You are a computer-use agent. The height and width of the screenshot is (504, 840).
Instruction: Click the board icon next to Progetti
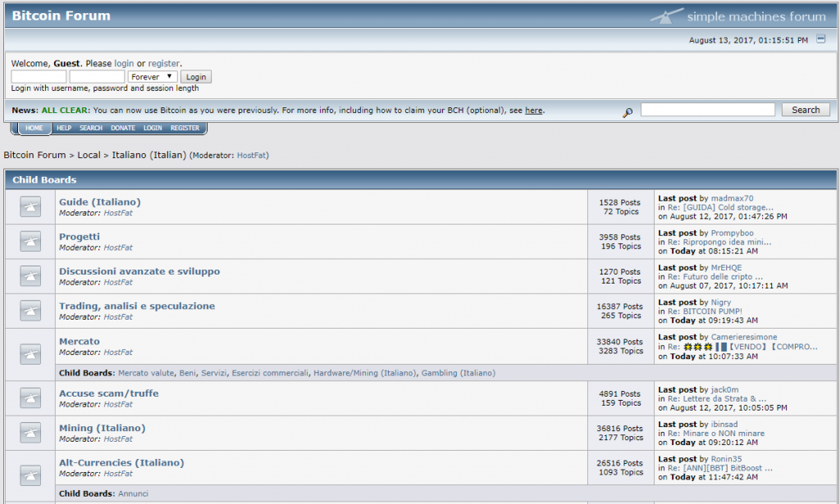pyautogui.click(x=30, y=241)
